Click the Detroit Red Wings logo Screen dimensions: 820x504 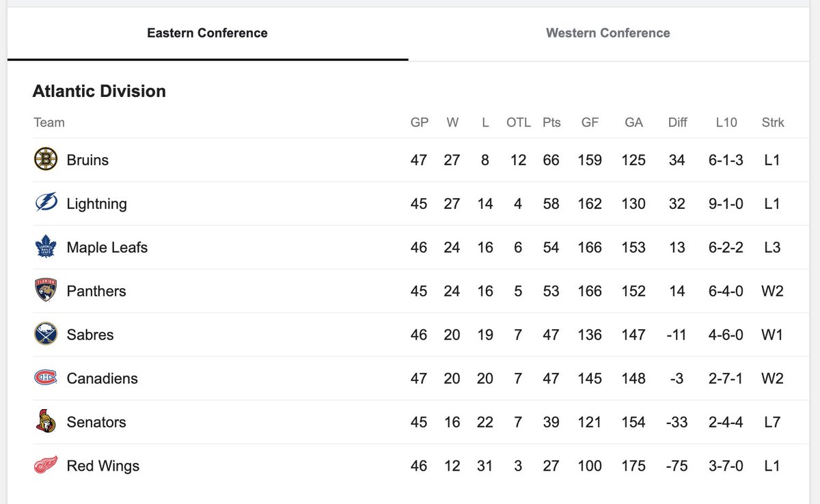click(x=46, y=466)
